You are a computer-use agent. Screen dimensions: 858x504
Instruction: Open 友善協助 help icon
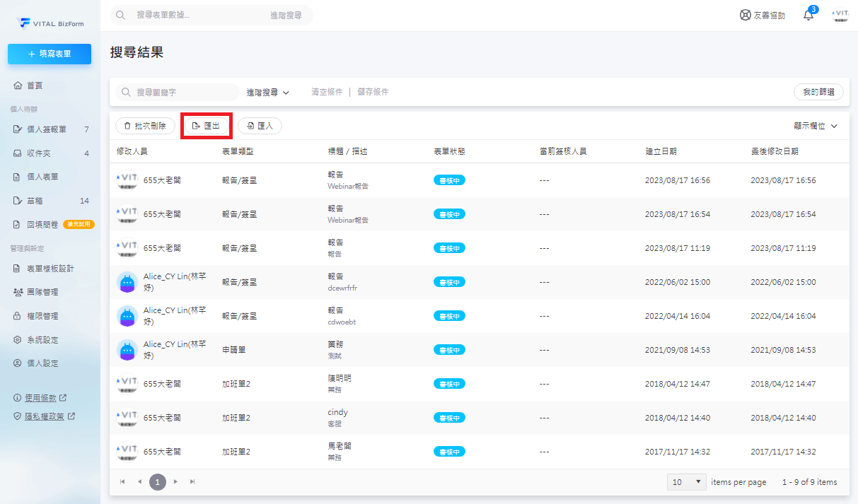click(x=762, y=15)
